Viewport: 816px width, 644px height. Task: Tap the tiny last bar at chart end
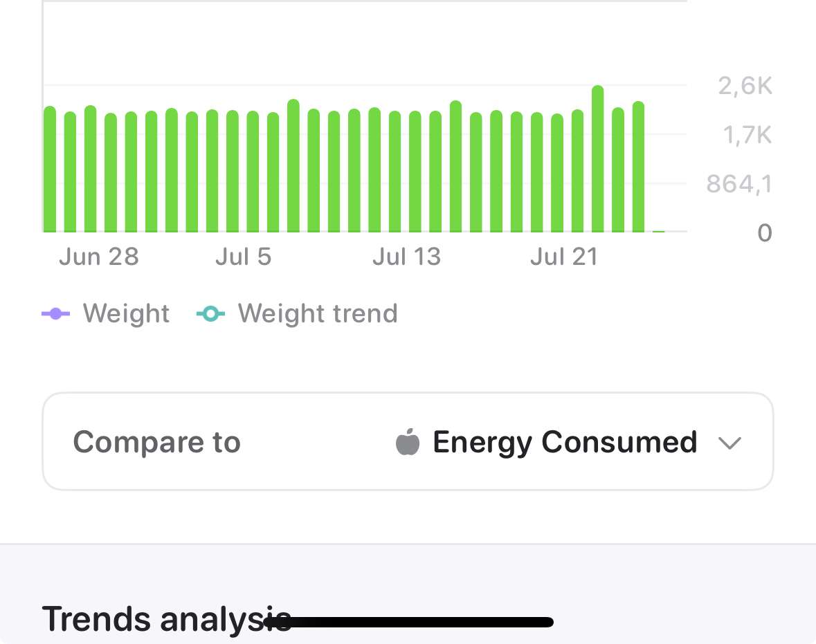(658, 231)
